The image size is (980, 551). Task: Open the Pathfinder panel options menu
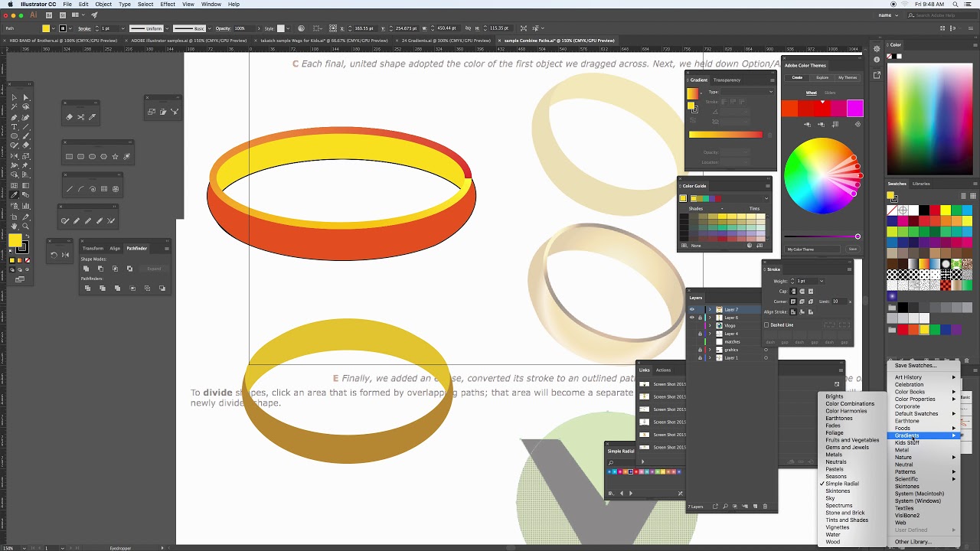166,248
